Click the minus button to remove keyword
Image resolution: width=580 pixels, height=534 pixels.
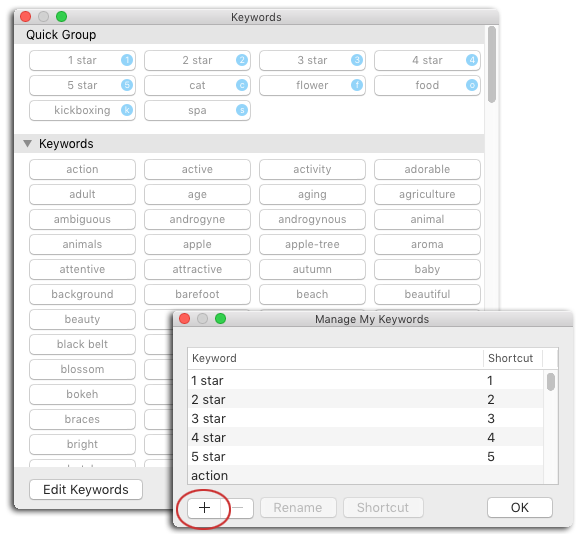click(237, 507)
